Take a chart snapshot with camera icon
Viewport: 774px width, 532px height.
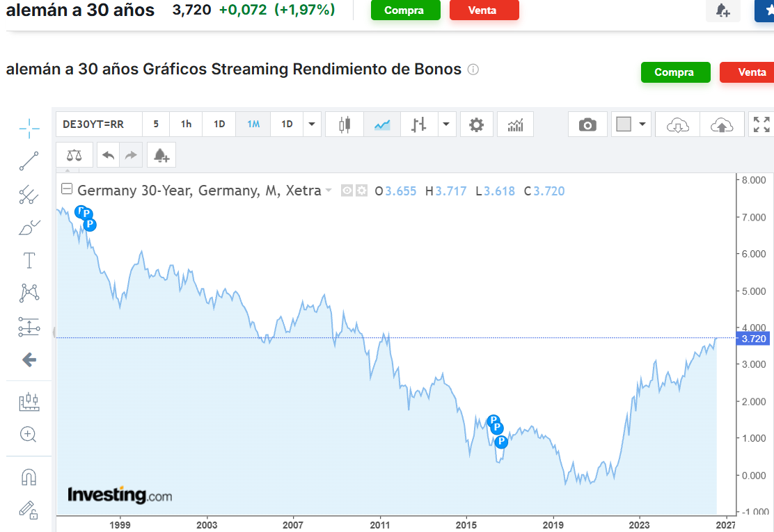(587, 124)
